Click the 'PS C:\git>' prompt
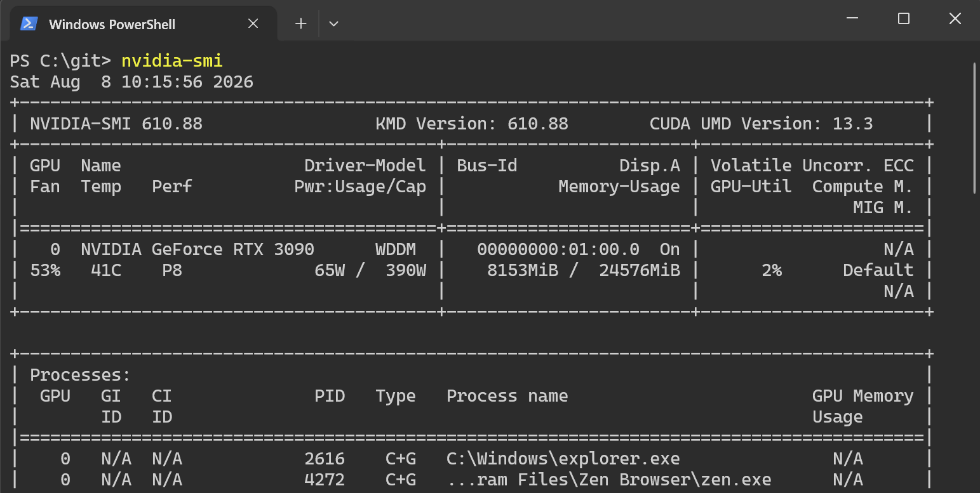980x493 pixels. pos(60,61)
